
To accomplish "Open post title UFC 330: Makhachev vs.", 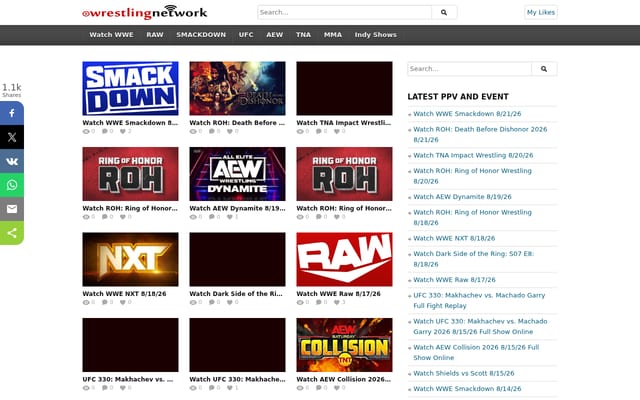I will (x=128, y=379).
